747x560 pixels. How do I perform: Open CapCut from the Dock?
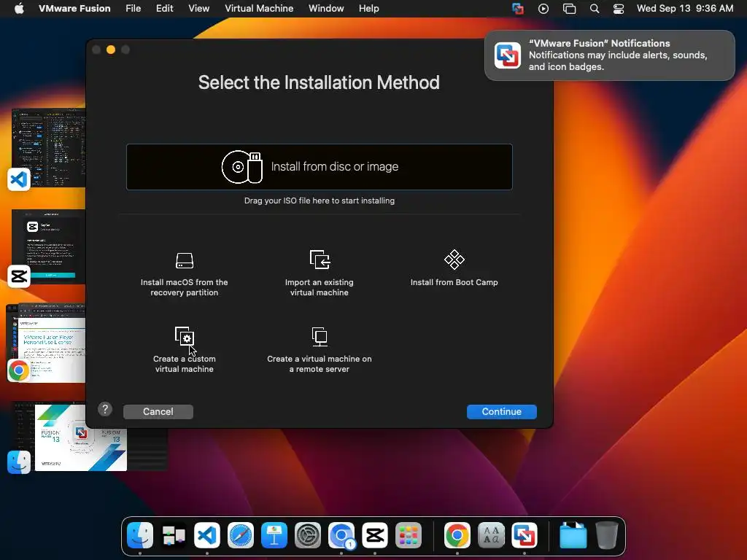coord(375,535)
